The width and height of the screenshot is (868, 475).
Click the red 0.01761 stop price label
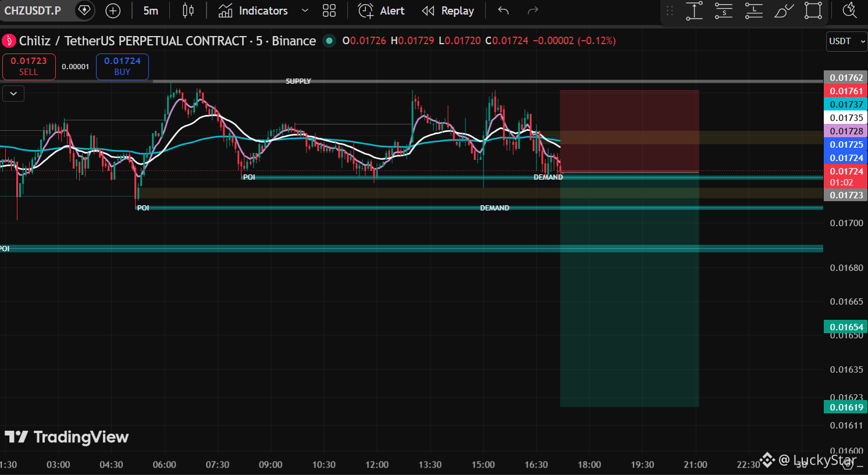click(x=846, y=91)
